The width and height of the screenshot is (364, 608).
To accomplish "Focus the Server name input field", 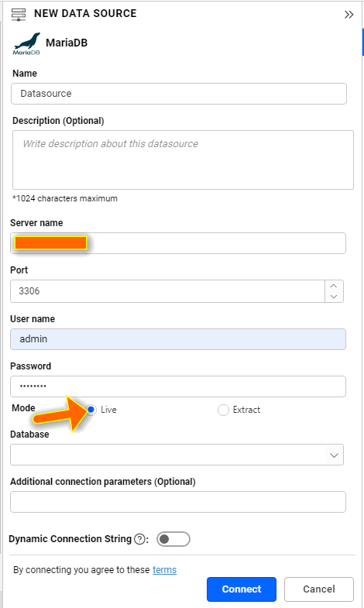I will click(178, 243).
